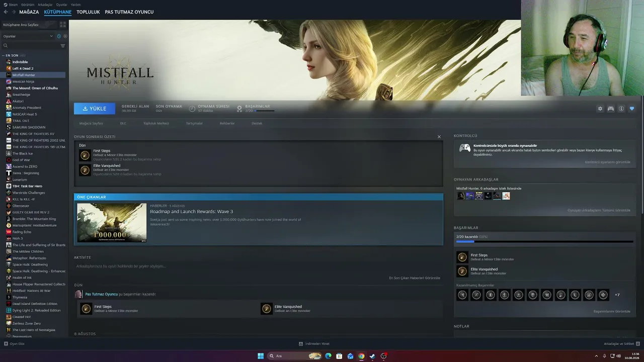Go forward with the Steam forward arrow

13,12
